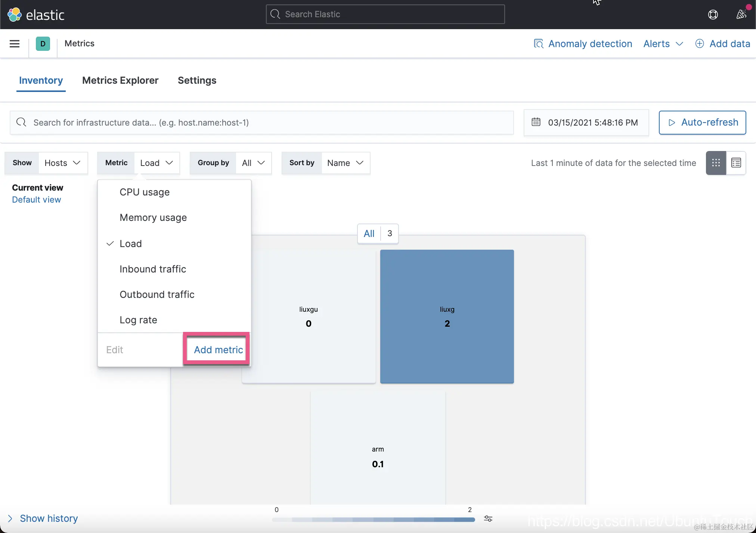
Task: Click Add metric button
Action: tap(218, 350)
